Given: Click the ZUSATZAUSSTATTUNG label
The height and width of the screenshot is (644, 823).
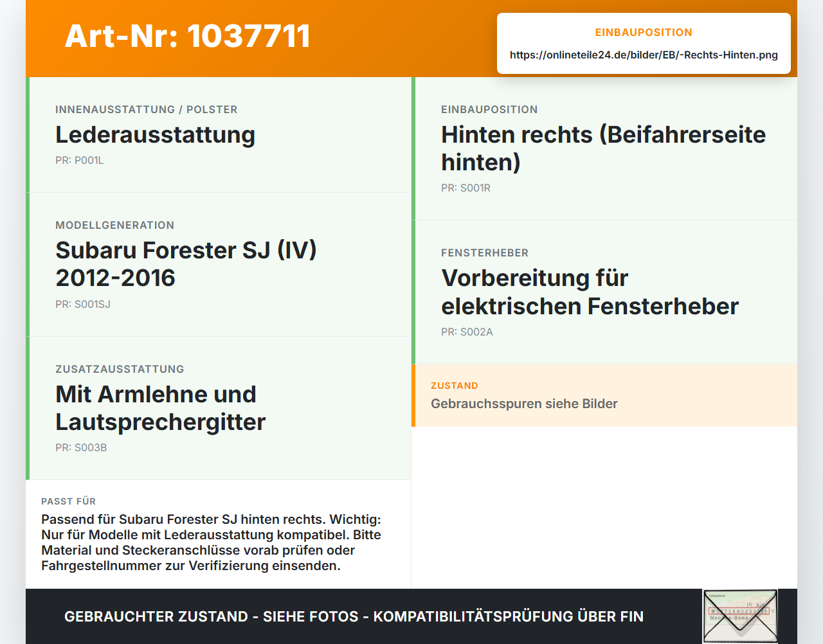Looking at the screenshot, I should pos(120,369).
